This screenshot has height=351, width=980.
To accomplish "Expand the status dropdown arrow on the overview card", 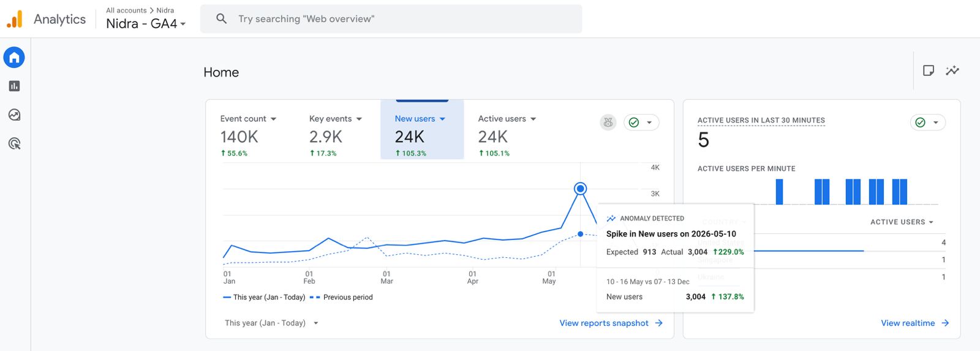I will click(649, 123).
